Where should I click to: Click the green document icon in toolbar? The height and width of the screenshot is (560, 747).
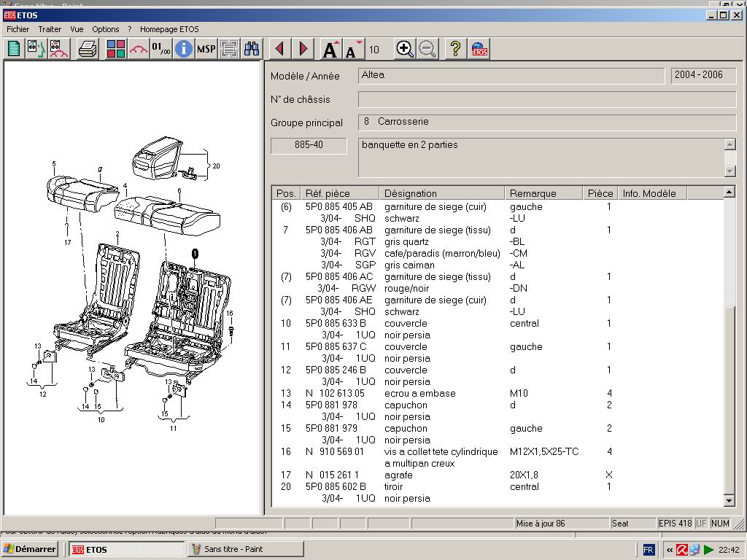pos(14,49)
